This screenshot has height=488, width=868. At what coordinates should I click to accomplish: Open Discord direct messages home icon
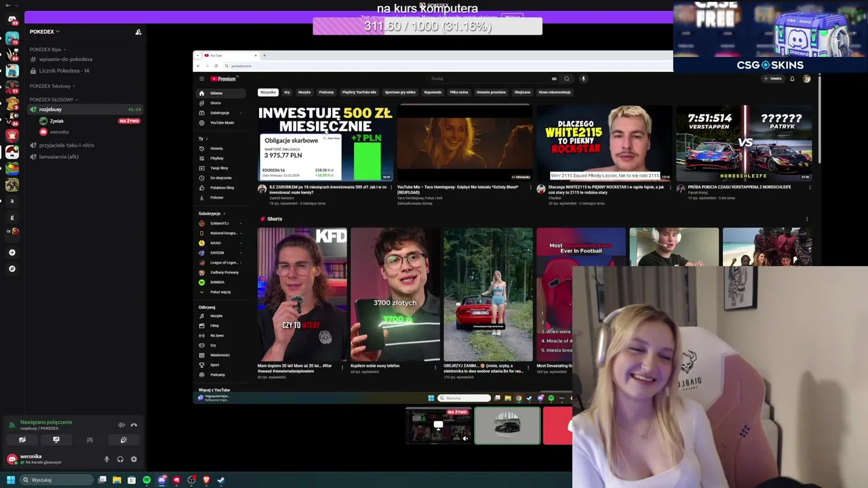pyautogui.click(x=12, y=20)
